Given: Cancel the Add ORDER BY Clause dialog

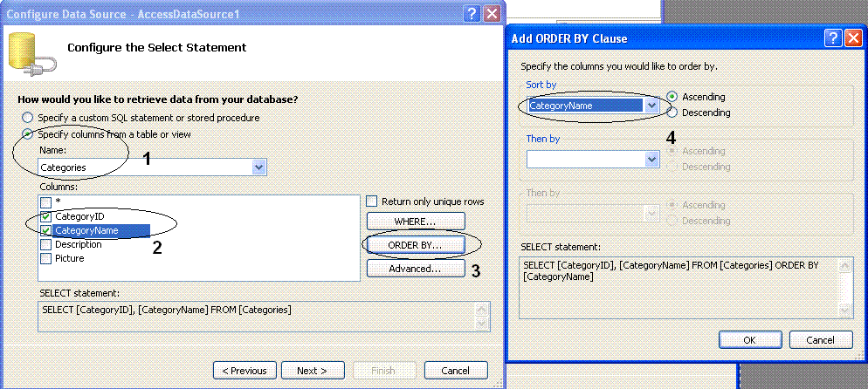Looking at the screenshot, I should [820, 340].
